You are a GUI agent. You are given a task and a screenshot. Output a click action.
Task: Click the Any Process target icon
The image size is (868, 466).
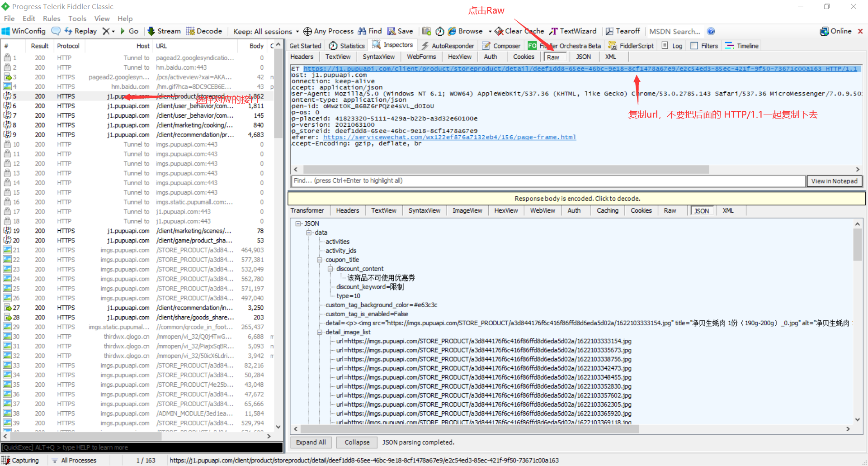pos(307,31)
